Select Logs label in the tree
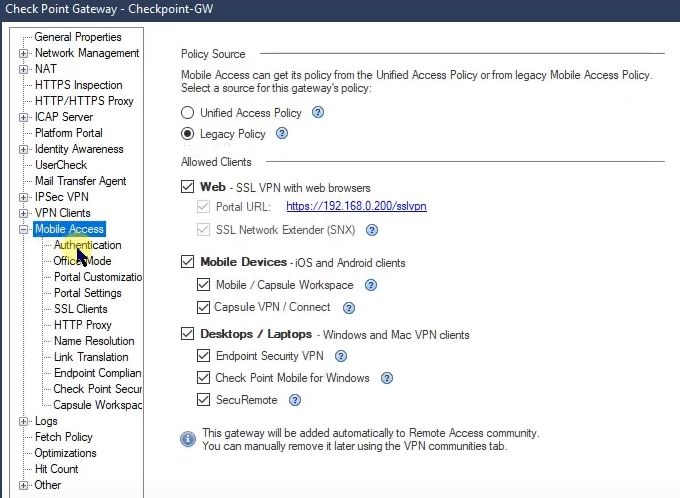The height and width of the screenshot is (498, 680). click(x=46, y=421)
